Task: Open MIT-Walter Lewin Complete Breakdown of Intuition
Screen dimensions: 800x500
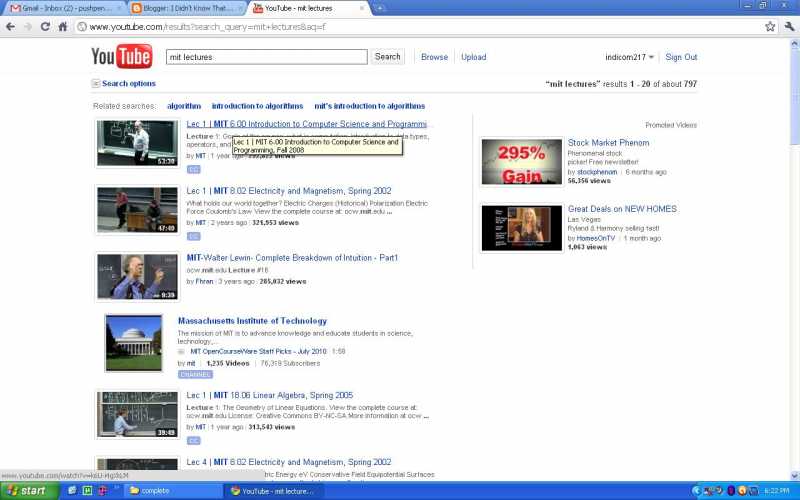Action: [x=292, y=258]
